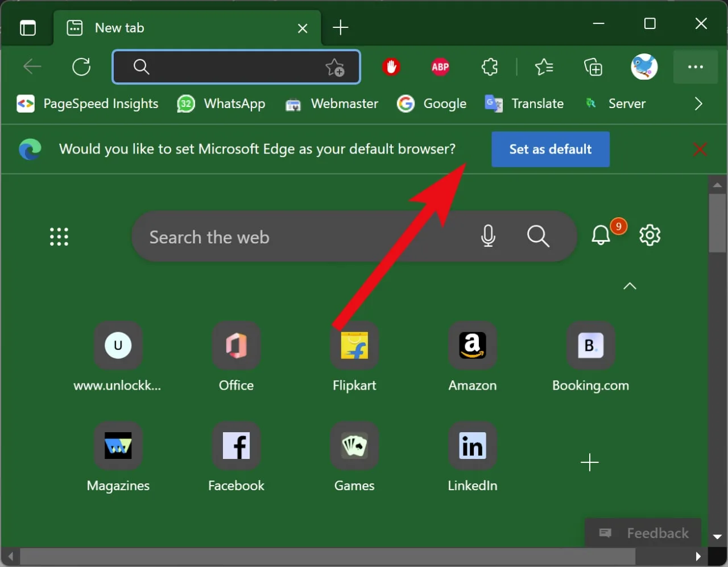Viewport: 728px width, 567px height.
Task: Add a new quick link plus tile
Action: pos(590,462)
